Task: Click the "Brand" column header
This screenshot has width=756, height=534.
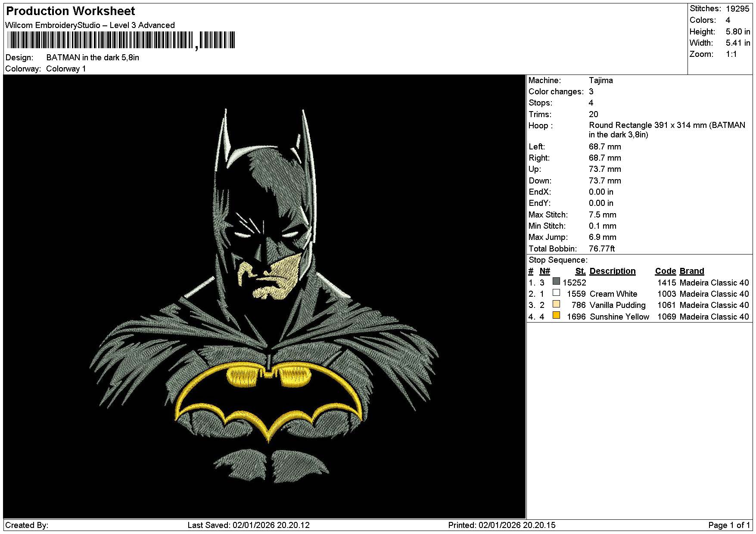Action: click(x=692, y=271)
